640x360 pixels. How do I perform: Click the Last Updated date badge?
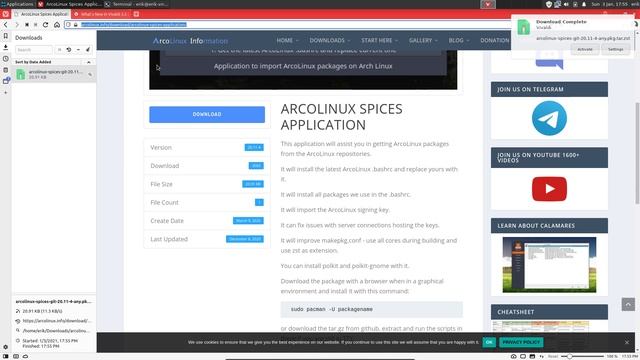[245, 239]
